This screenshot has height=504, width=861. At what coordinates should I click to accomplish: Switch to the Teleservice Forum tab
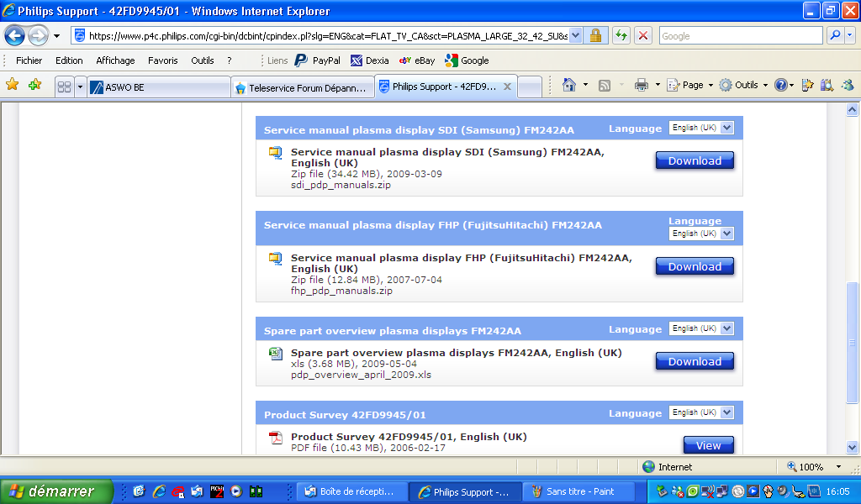coord(303,87)
